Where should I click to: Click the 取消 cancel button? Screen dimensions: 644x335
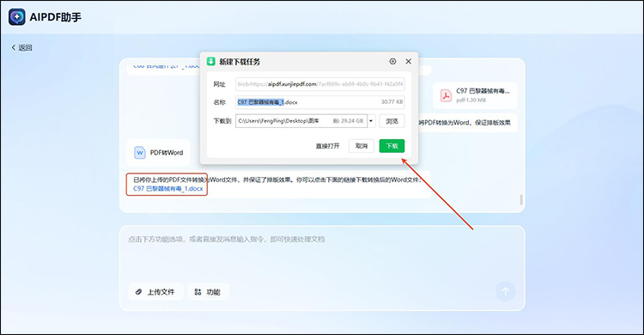361,146
